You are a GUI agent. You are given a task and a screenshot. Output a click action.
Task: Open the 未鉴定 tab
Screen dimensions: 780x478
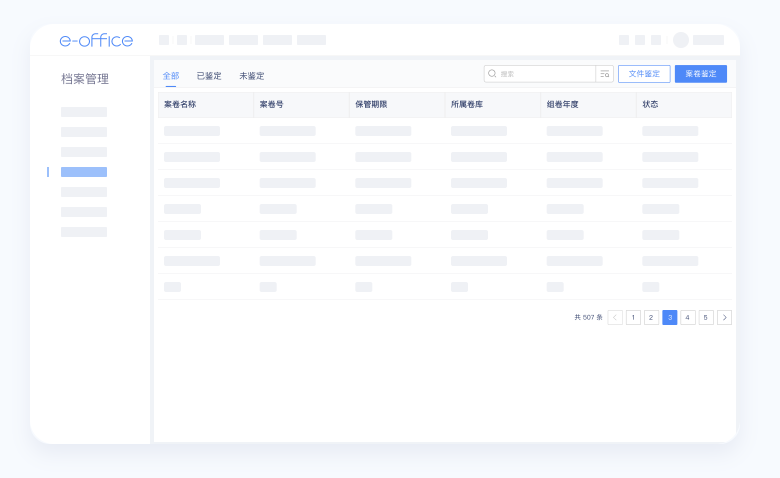click(252, 76)
